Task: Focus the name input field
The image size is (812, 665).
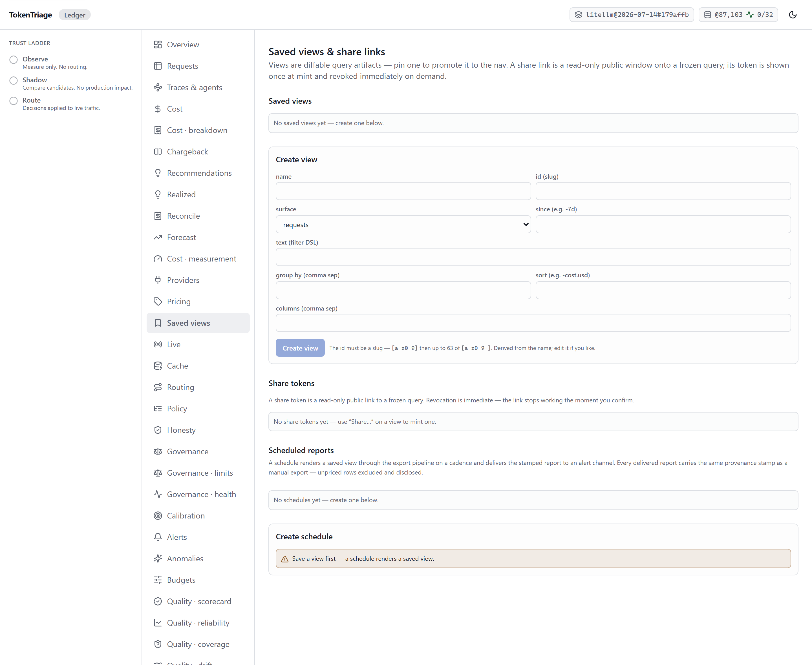Action: (x=403, y=191)
